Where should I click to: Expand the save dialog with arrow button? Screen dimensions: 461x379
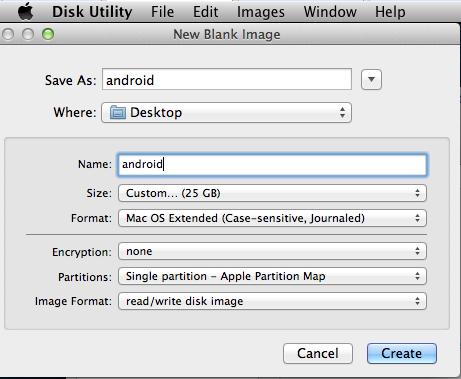[x=371, y=80]
